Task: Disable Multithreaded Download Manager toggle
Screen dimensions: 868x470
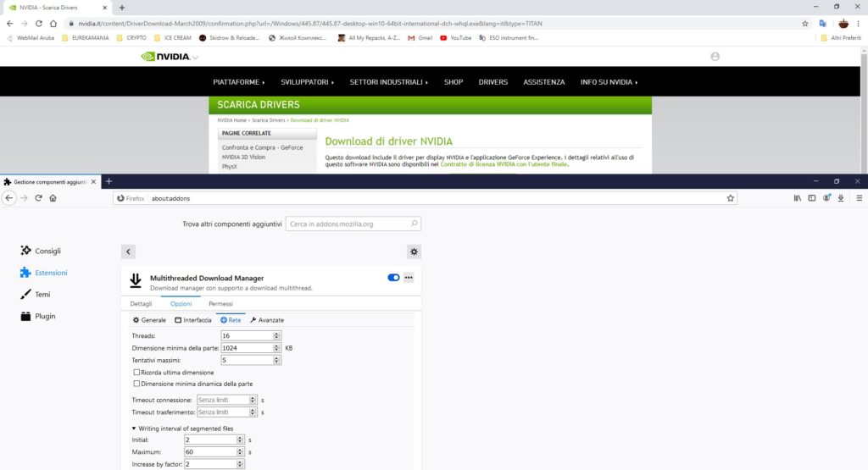Action: tap(393, 278)
